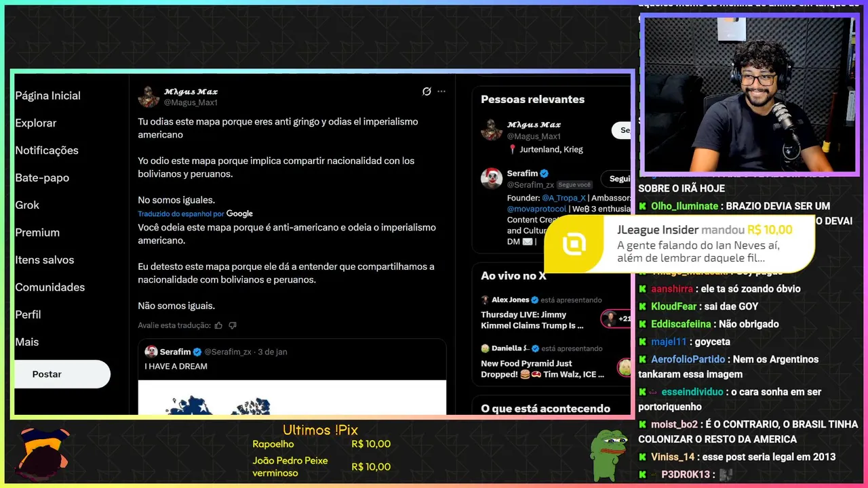Click @Serafim_zx handle in quoted post
The width and height of the screenshot is (868, 488).
228,352
